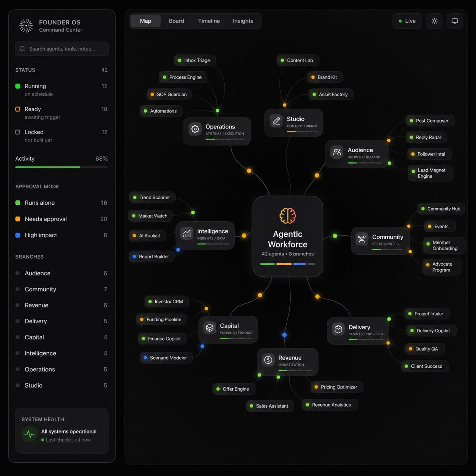Expand the Revenue branch in sidebar
This screenshot has width=476, height=476.
(61, 305)
